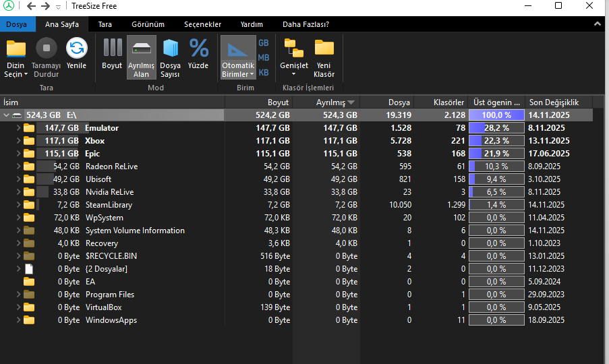Click the Taramayı Durdur stop icon
The image size is (609, 364).
click(47, 48)
